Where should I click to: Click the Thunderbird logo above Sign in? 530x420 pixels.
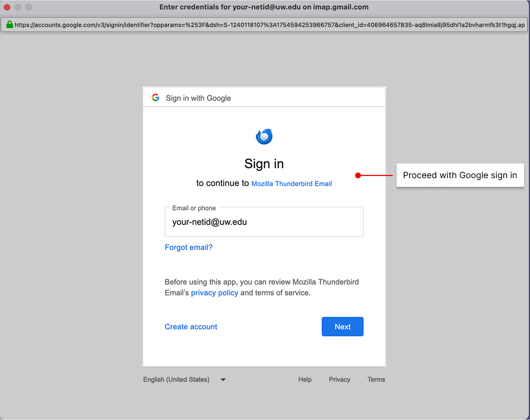pyautogui.click(x=264, y=136)
